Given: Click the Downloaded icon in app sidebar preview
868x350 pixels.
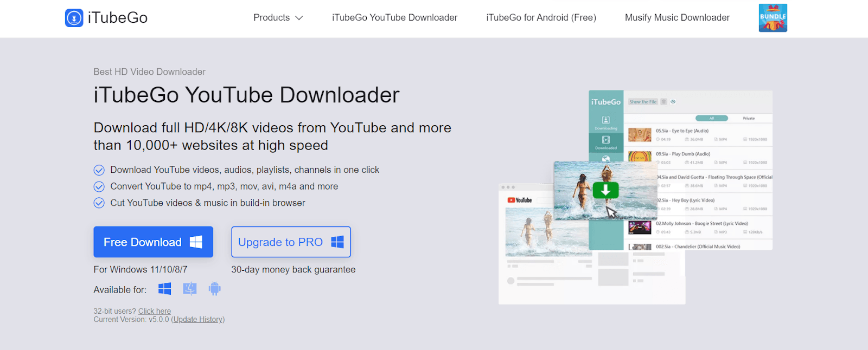Looking at the screenshot, I should (x=606, y=140).
